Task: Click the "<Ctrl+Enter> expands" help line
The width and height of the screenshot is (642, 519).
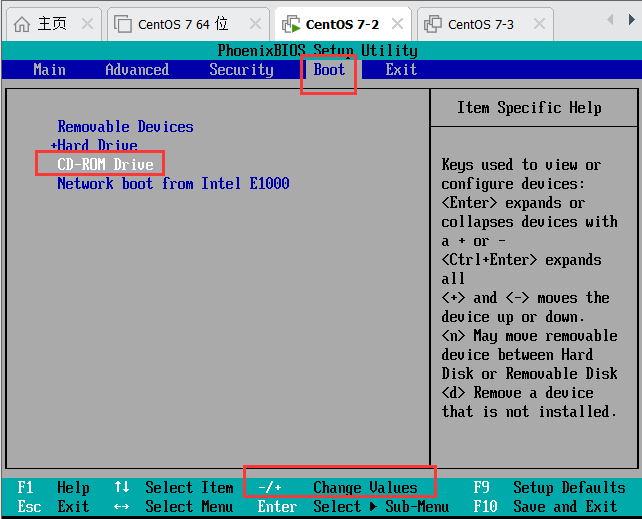Action: [521, 260]
